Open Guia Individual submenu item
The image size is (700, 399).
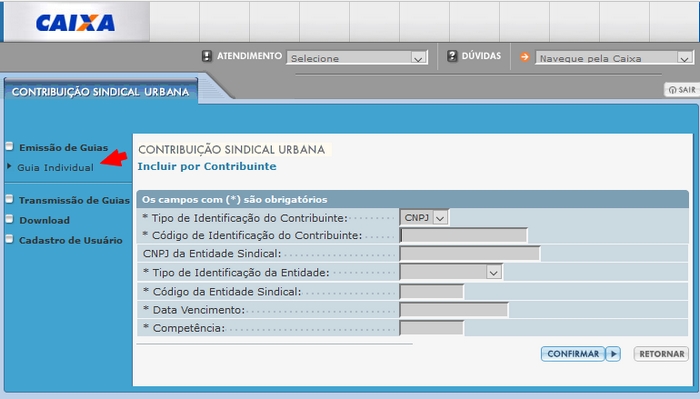point(55,168)
